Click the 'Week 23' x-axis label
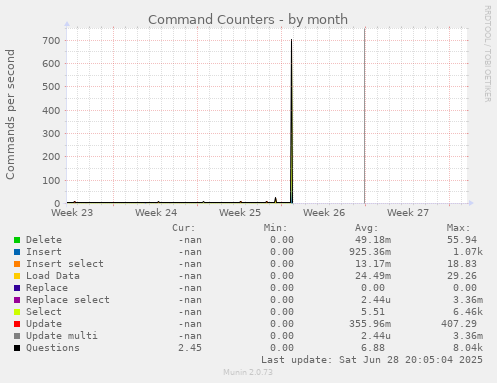This screenshot has width=497, height=383. pyautogui.click(x=72, y=213)
